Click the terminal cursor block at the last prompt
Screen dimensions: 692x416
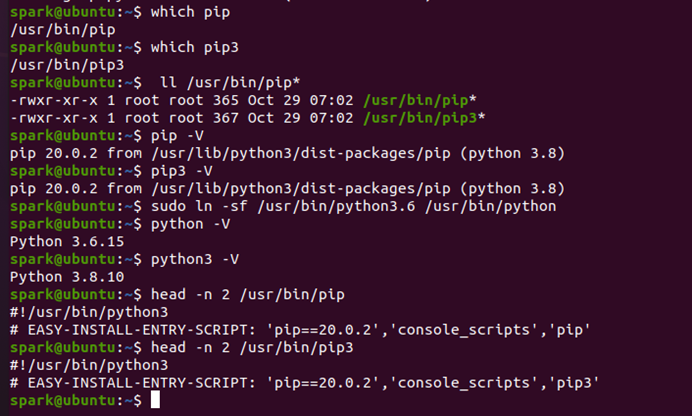click(x=155, y=400)
